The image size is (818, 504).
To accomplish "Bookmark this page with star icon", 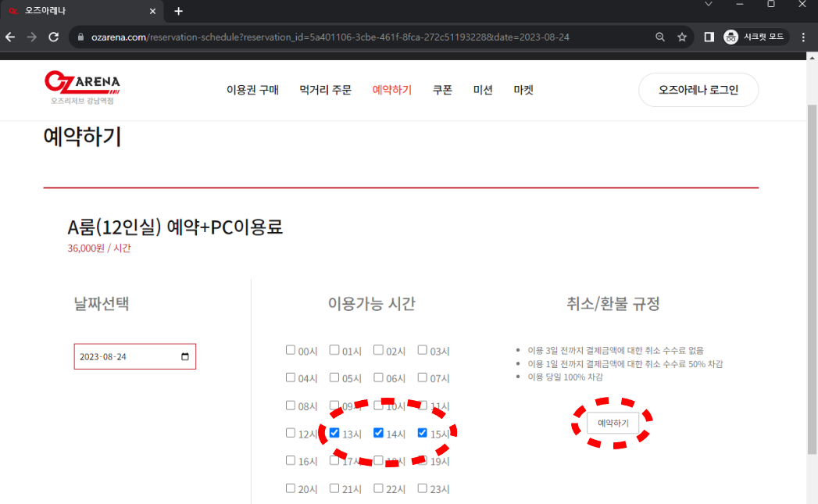I will pyautogui.click(x=682, y=37).
